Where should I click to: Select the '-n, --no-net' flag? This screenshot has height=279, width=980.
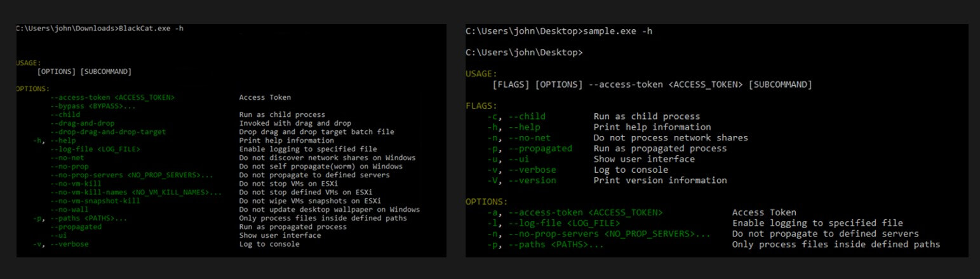click(x=518, y=138)
